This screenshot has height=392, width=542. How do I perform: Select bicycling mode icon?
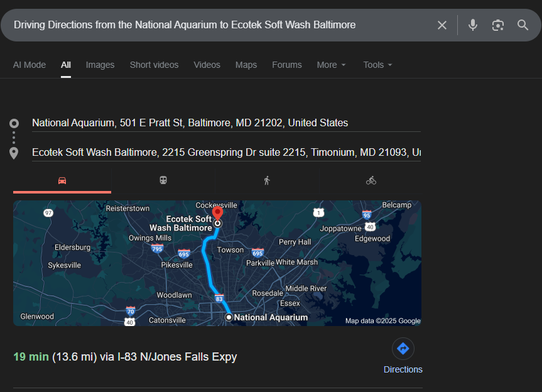371,180
